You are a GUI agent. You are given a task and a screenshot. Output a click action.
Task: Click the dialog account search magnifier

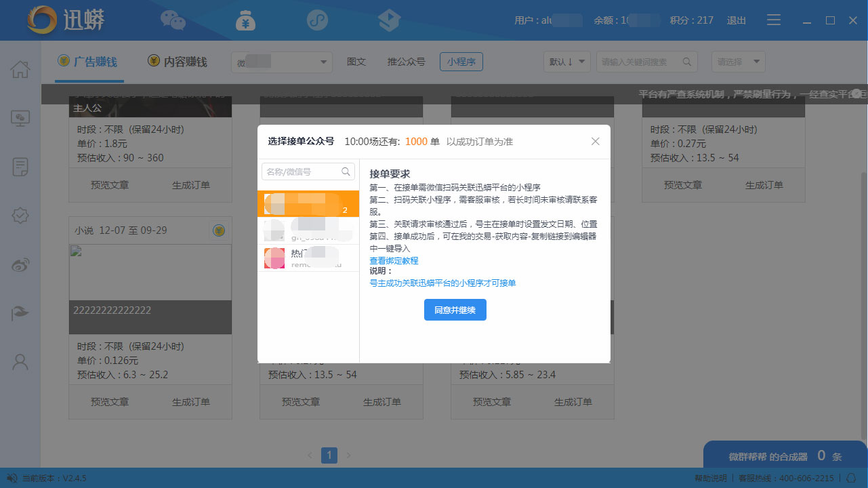point(346,171)
